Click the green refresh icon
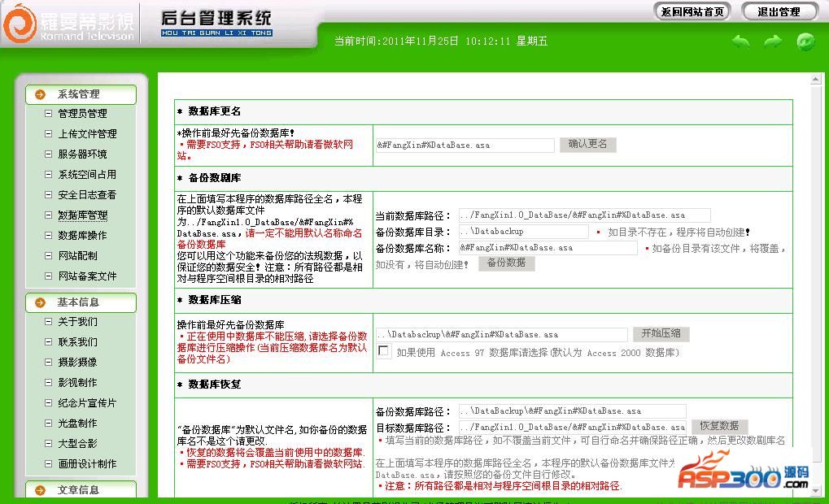The width and height of the screenshot is (829, 504). tap(805, 41)
